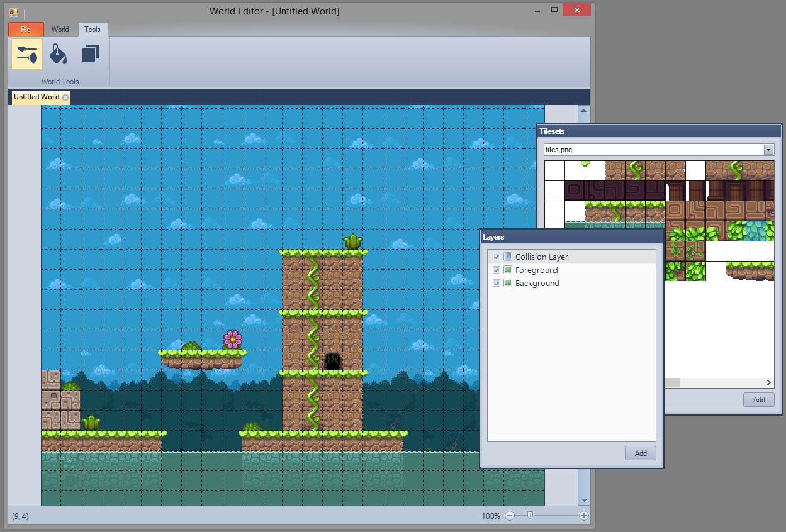The width and height of the screenshot is (786, 532).
Task: Click the tileset horizontal scrollbar thumb
Action: [x=672, y=382]
